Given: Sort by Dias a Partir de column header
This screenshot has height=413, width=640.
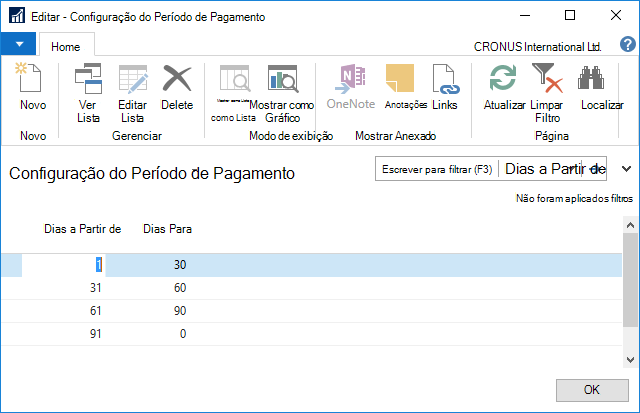Looking at the screenshot, I should (82, 229).
